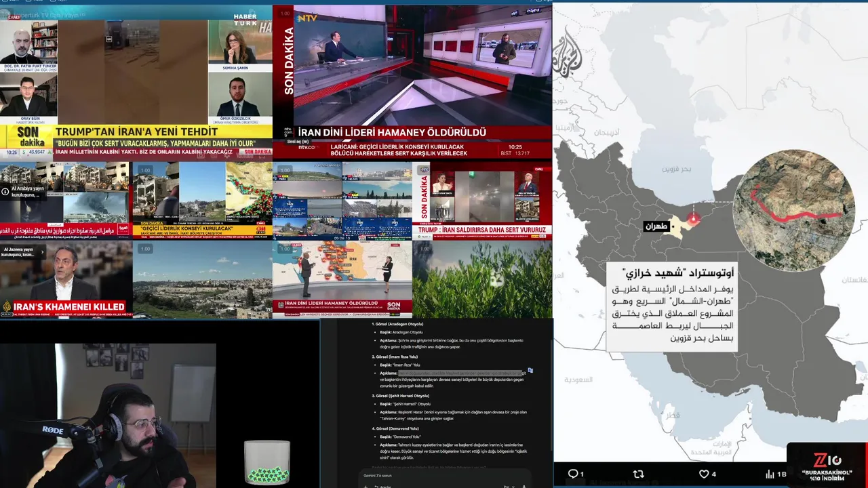Click 1.00 speed badge on Iran map studio tile

pos(285,249)
